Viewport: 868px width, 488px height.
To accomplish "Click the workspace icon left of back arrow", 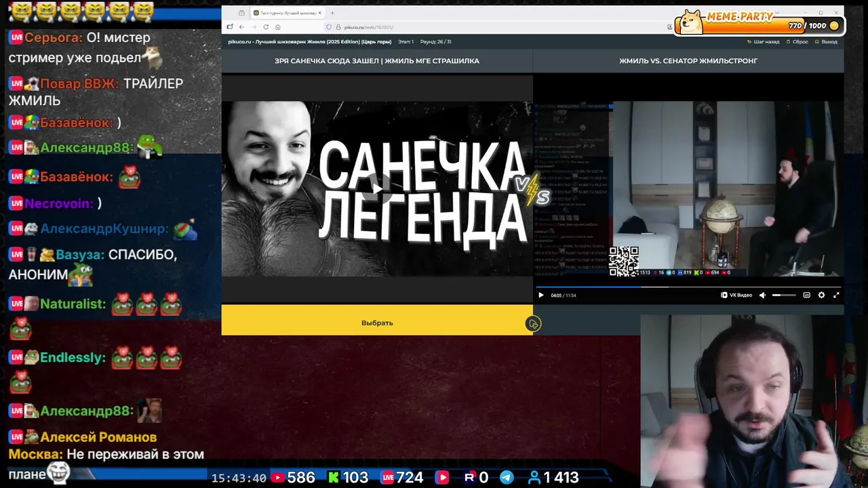I will pyautogui.click(x=230, y=27).
